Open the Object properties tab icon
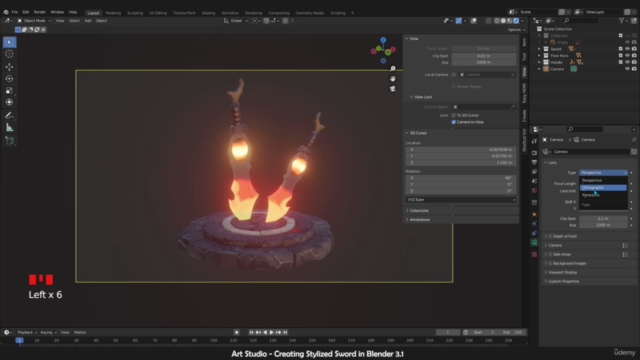The image size is (640, 360). tap(534, 214)
